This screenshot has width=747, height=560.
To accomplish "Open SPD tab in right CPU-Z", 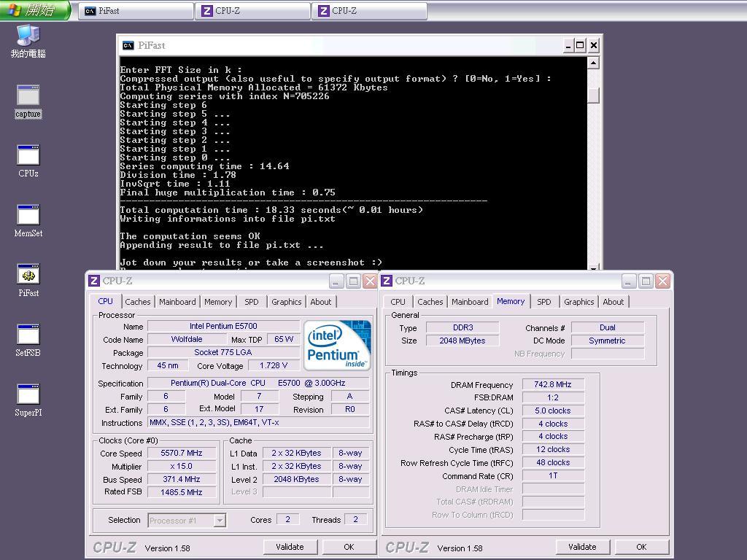I will click(544, 302).
